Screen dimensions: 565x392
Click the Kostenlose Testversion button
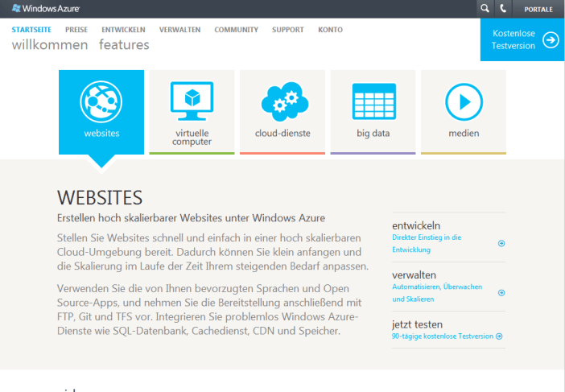pos(522,39)
